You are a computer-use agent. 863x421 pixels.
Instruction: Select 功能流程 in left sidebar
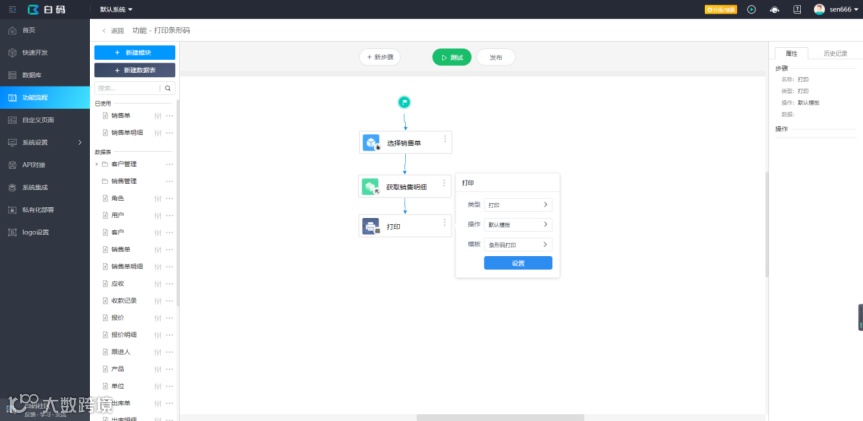point(45,97)
